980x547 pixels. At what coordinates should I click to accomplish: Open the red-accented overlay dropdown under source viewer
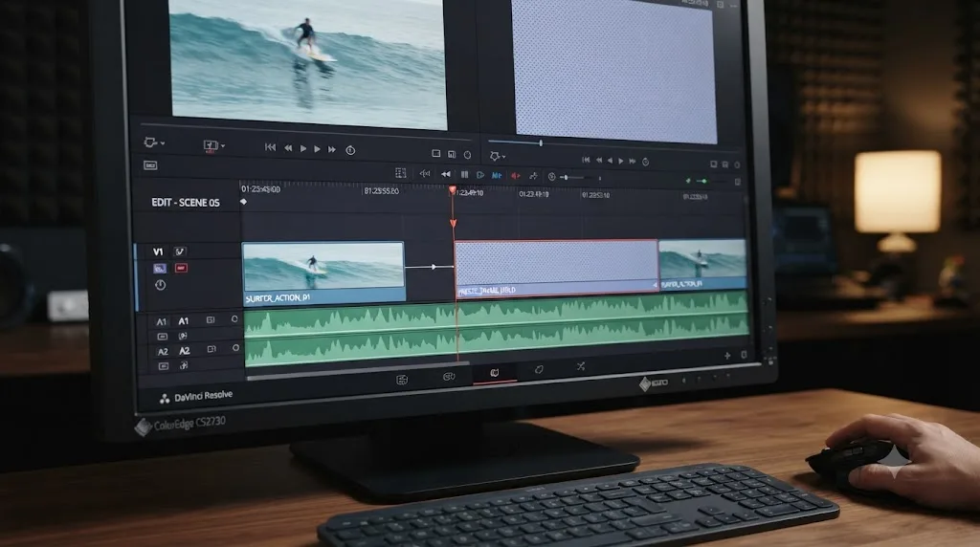click(213, 146)
